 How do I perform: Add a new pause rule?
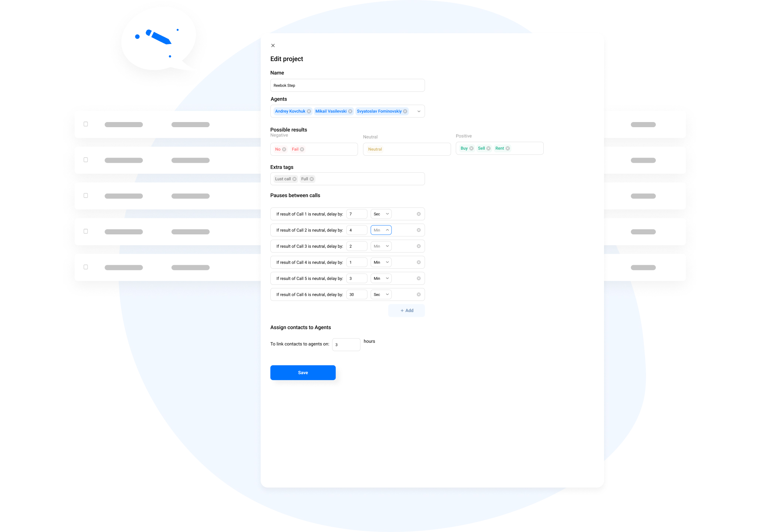tap(406, 311)
